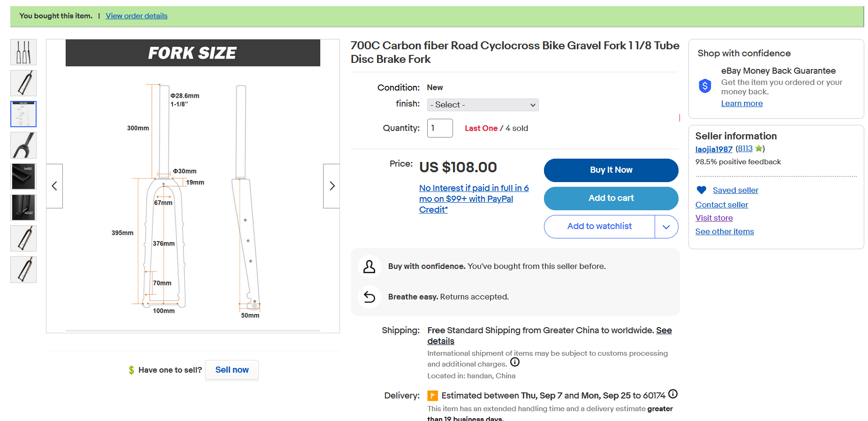
Task: Open the finish Select dropdown
Action: click(x=483, y=105)
